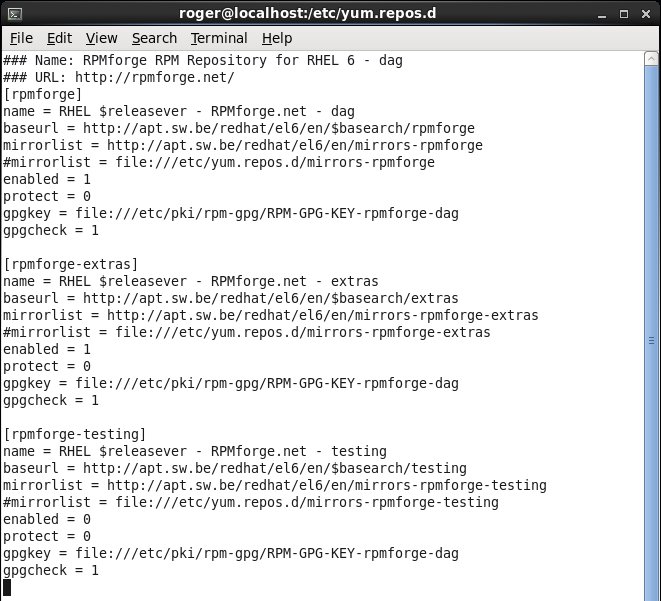This screenshot has width=661, height=601.
Task: Click the name line ending in '- extras'
Action: tap(191, 281)
